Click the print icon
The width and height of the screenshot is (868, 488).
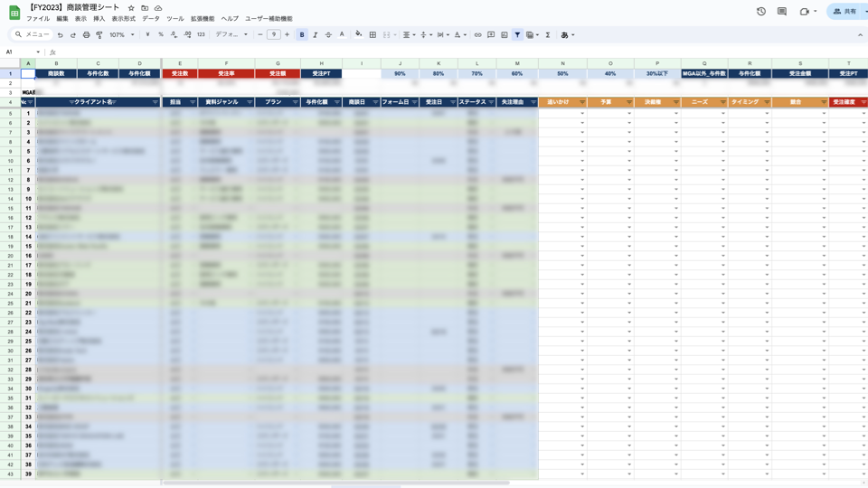point(86,35)
